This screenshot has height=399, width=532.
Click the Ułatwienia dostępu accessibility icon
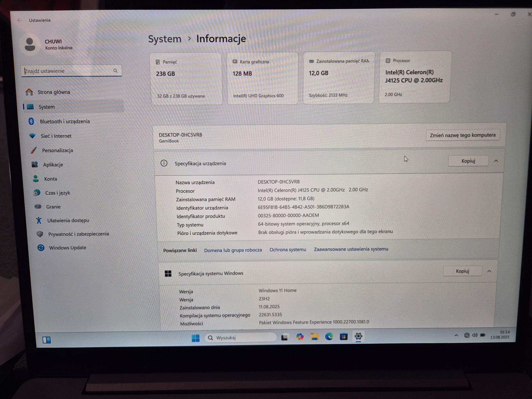coord(39,220)
